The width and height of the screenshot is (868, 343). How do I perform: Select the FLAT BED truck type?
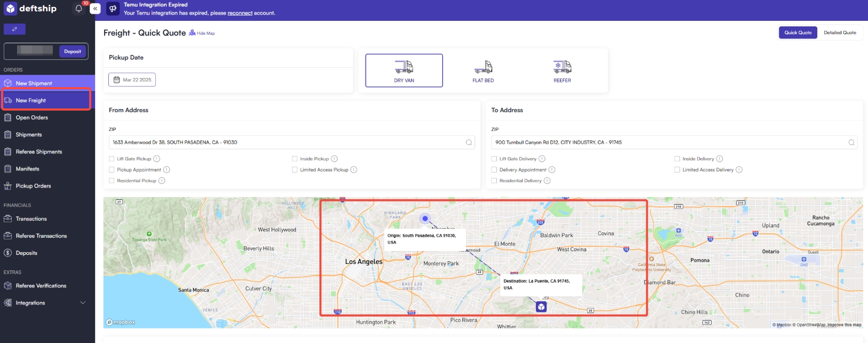[x=483, y=71]
